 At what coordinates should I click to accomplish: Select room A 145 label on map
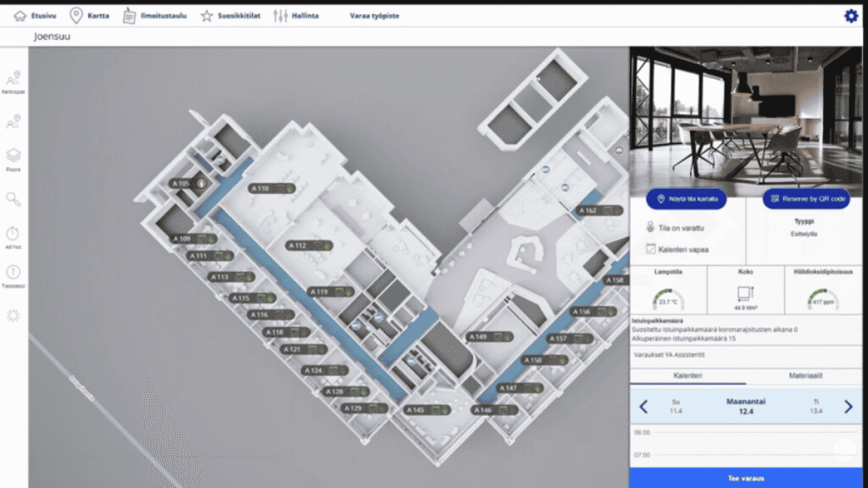[427, 410]
